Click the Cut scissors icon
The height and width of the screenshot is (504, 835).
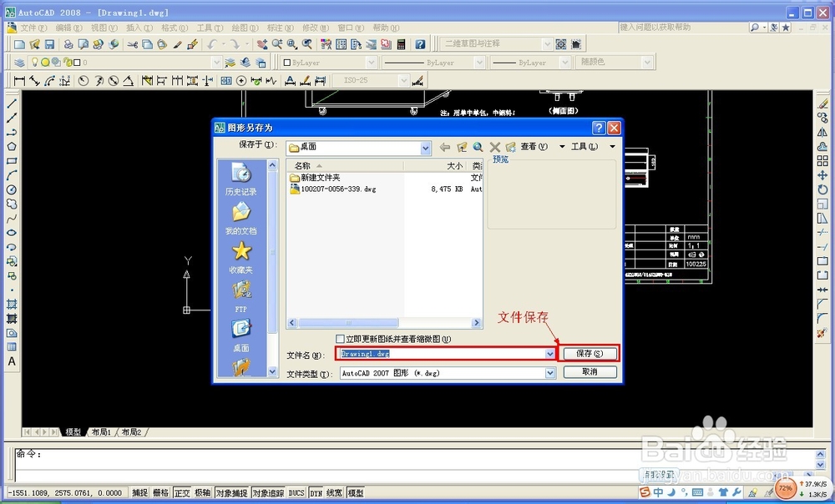click(133, 44)
